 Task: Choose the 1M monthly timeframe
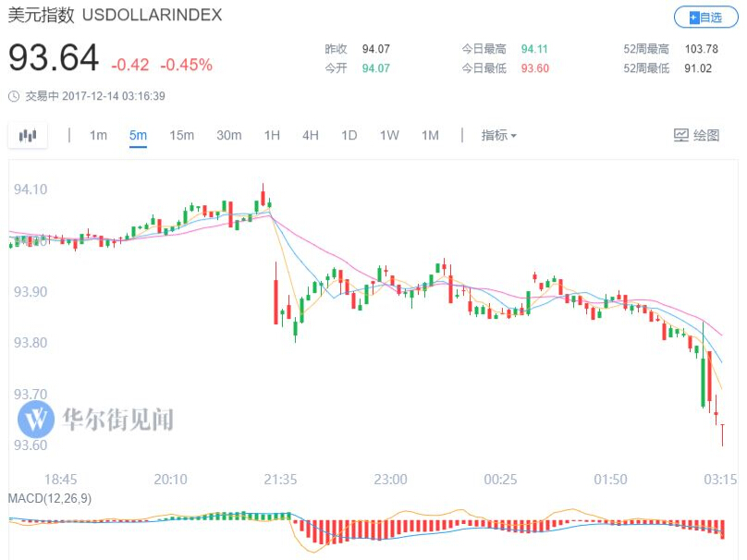(430, 136)
